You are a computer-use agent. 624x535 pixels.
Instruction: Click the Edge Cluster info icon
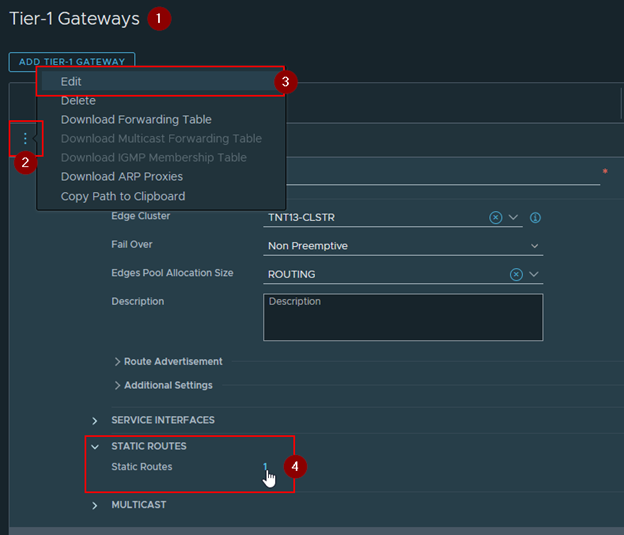point(535,217)
